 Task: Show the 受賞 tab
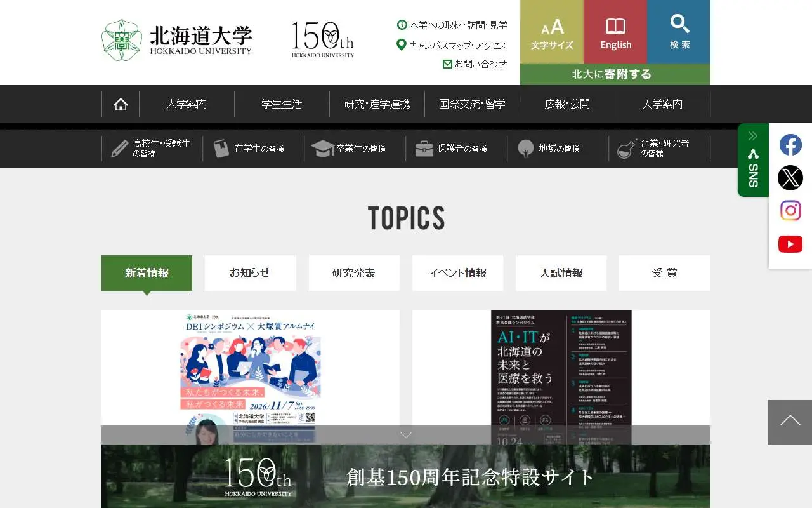click(665, 273)
